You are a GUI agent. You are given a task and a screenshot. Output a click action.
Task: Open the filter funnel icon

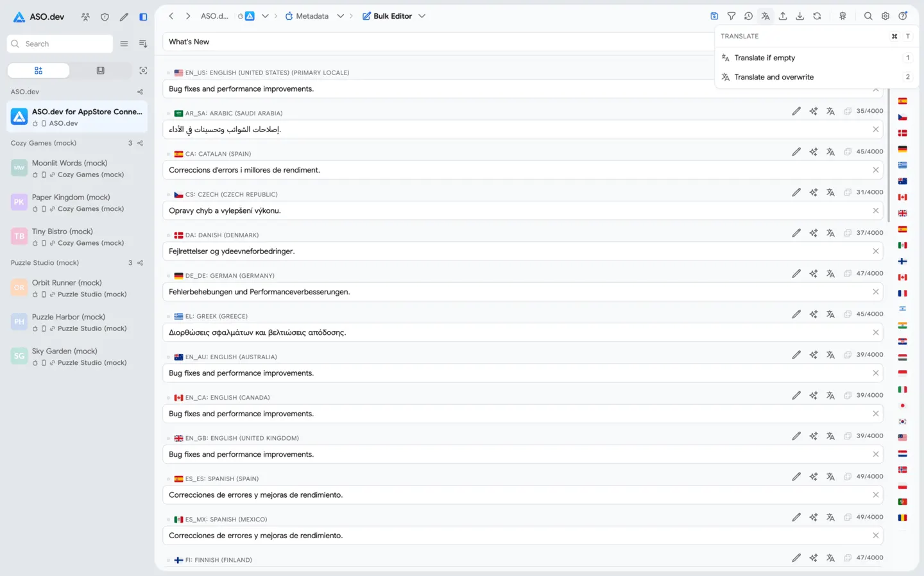point(732,16)
